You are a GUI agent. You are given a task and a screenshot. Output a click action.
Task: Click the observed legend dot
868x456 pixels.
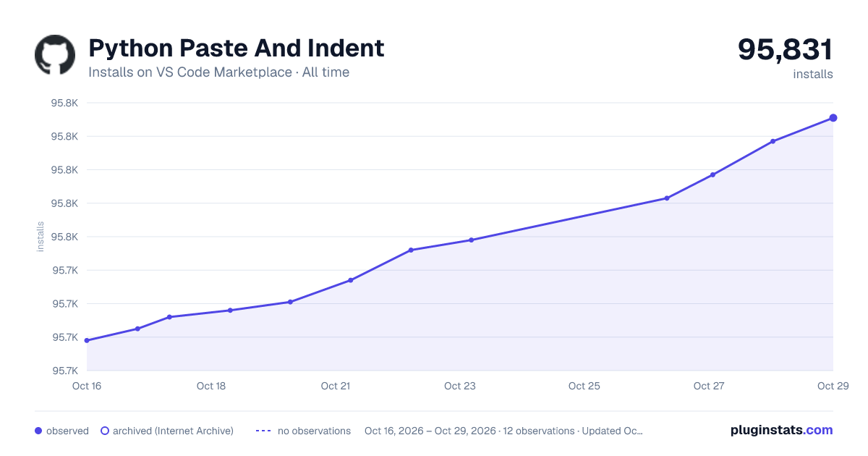(x=38, y=431)
